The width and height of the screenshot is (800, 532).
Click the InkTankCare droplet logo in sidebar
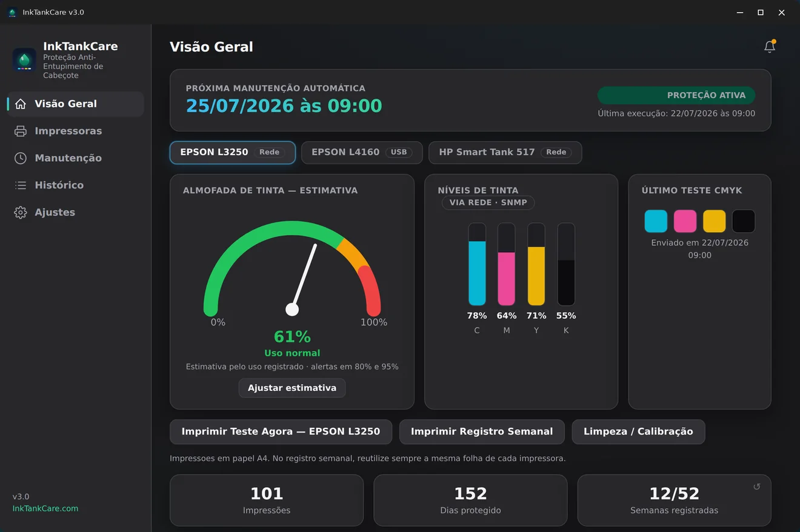pos(24,60)
